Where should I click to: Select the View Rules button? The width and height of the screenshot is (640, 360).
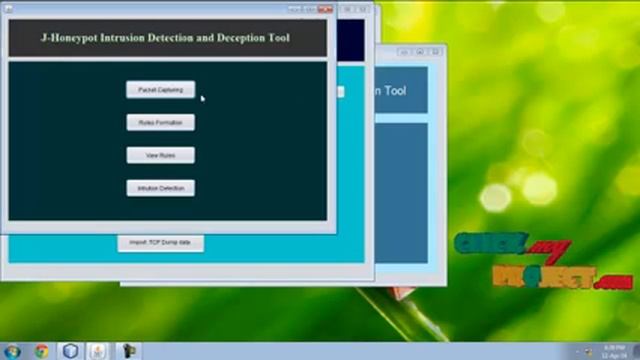[x=160, y=155]
